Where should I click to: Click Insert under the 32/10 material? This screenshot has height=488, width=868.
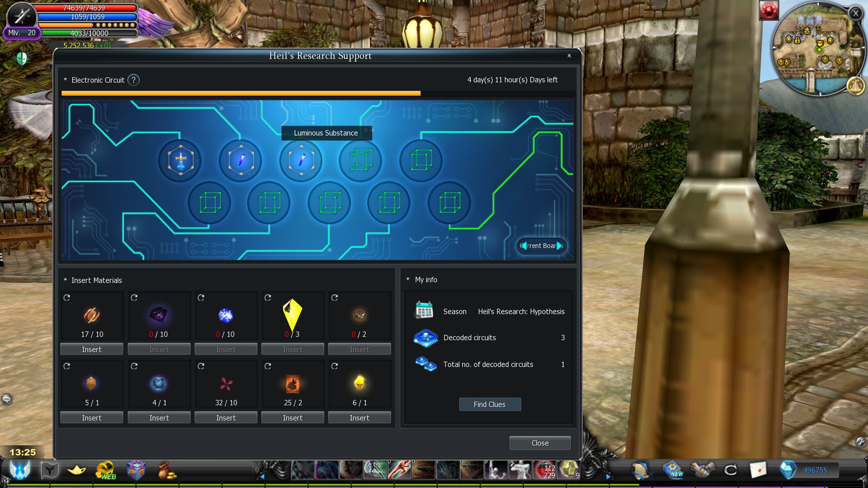pyautogui.click(x=226, y=418)
